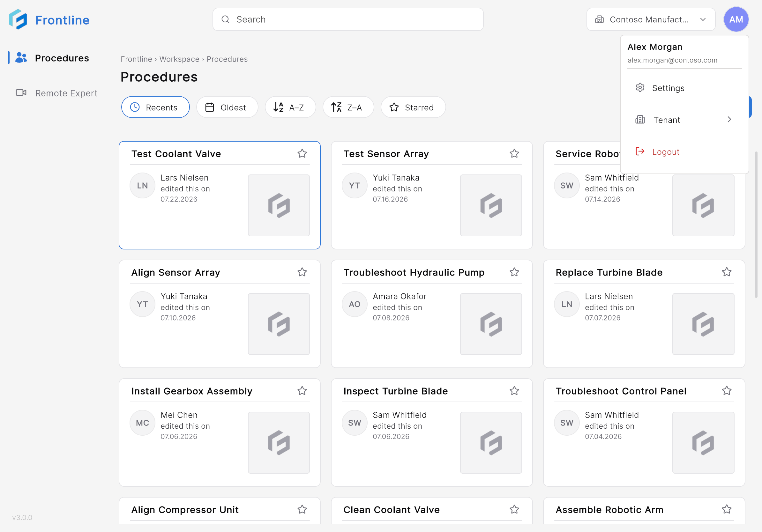Screen dimensions: 762x532
Task: Open the Replace Turbine Blade thumbnail
Action: point(703,324)
